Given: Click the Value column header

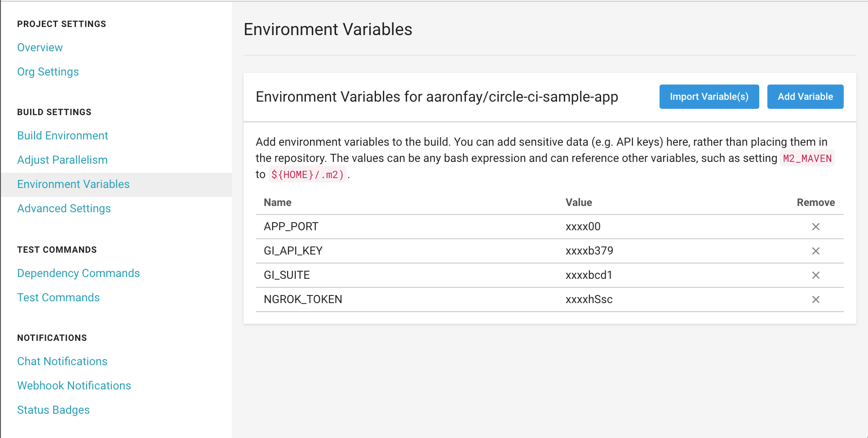Looking at the screenshot, I should [x=579, y=202].
